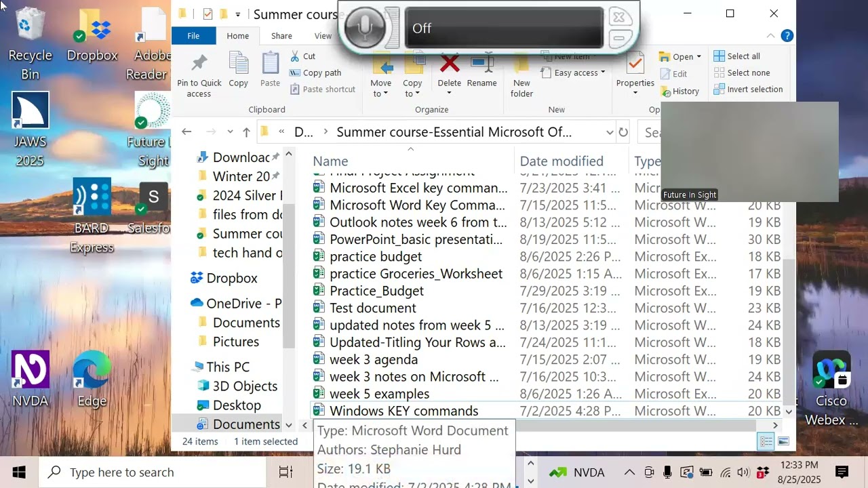The image size is (868, 488).
Task: Click Select none in ribbon
Action: point(742,73)
